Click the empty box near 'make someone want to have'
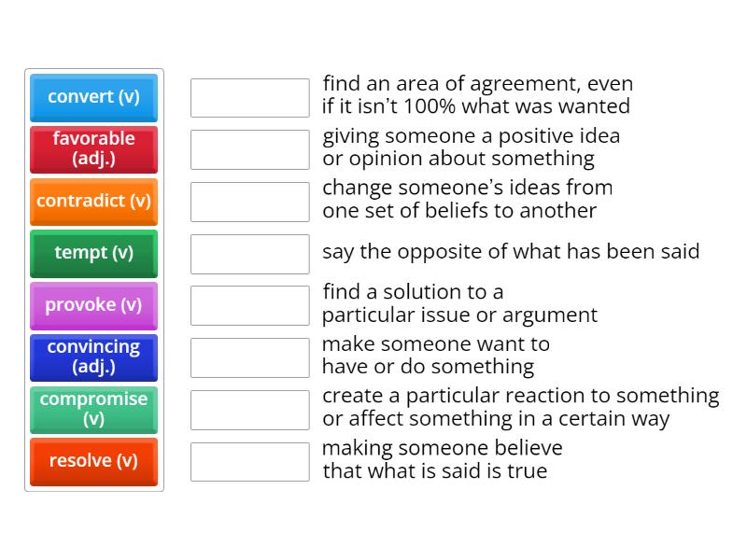The height and width of the screenshot is (560, 747). 249,355
